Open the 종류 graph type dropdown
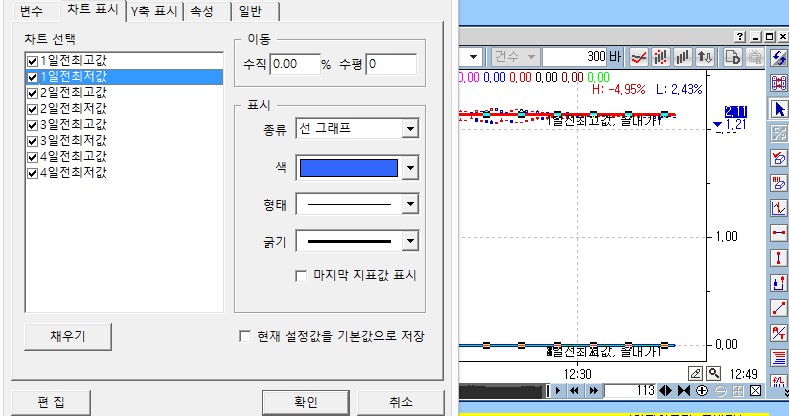The image size is (789, 416). tap(409, 128)
